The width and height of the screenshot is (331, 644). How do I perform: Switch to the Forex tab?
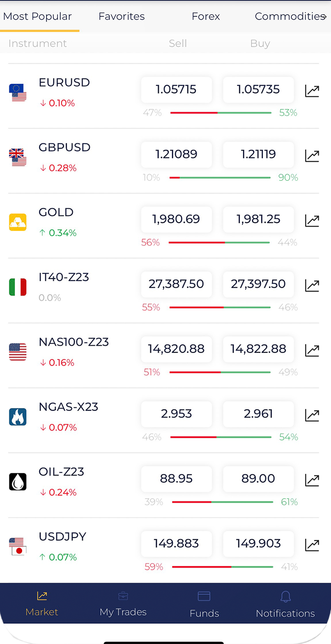[206, 16]
